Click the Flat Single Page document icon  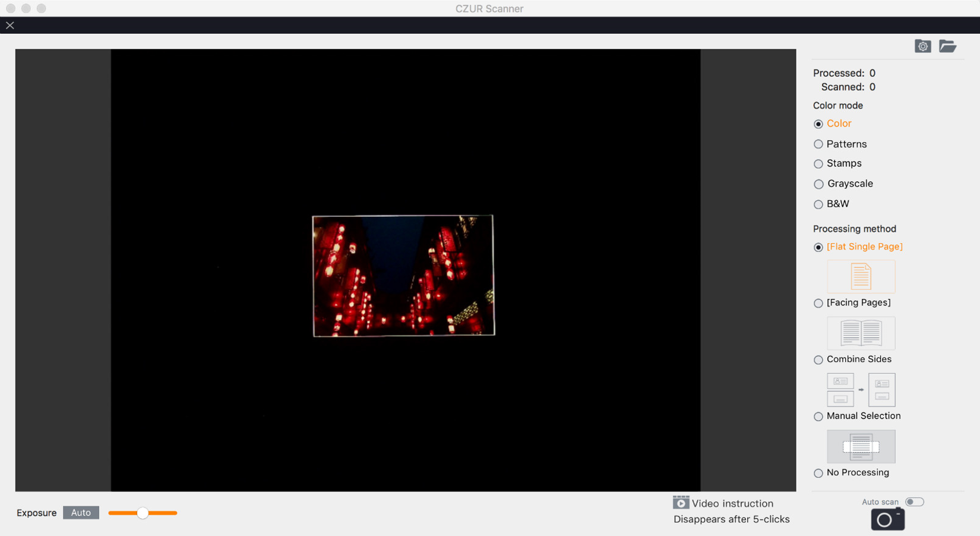pyautogui.click(x=861, y=276)
